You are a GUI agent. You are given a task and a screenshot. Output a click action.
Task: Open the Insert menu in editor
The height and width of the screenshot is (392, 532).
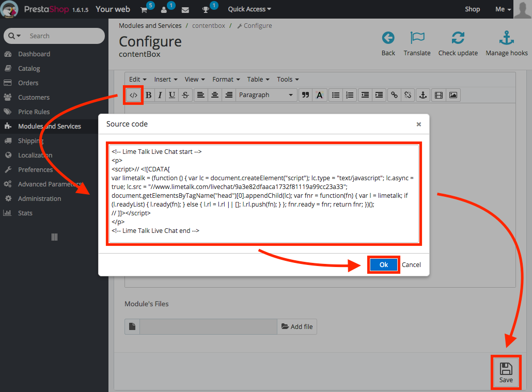[x=166, y=80]
